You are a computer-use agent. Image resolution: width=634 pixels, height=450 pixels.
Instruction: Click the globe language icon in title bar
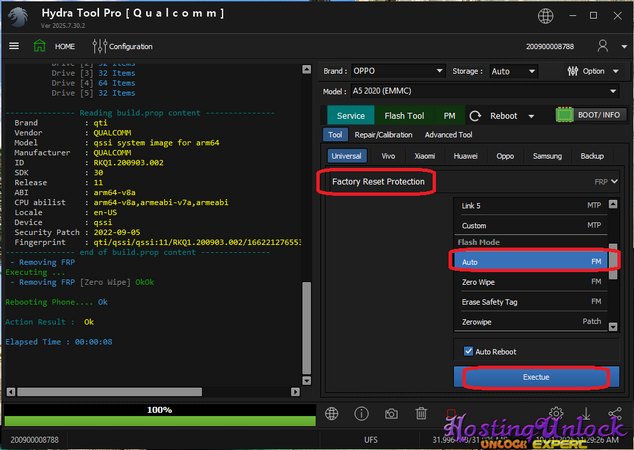pyautogui.click(x=571, y=17)
